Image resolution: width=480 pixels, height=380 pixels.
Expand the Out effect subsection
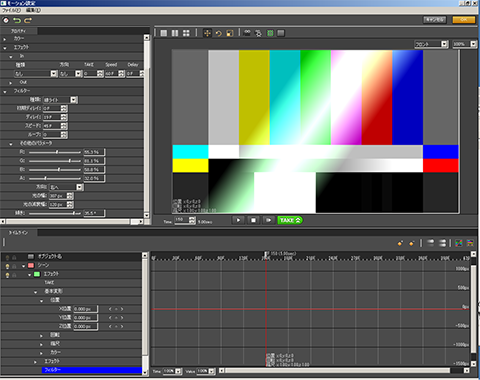11,83
